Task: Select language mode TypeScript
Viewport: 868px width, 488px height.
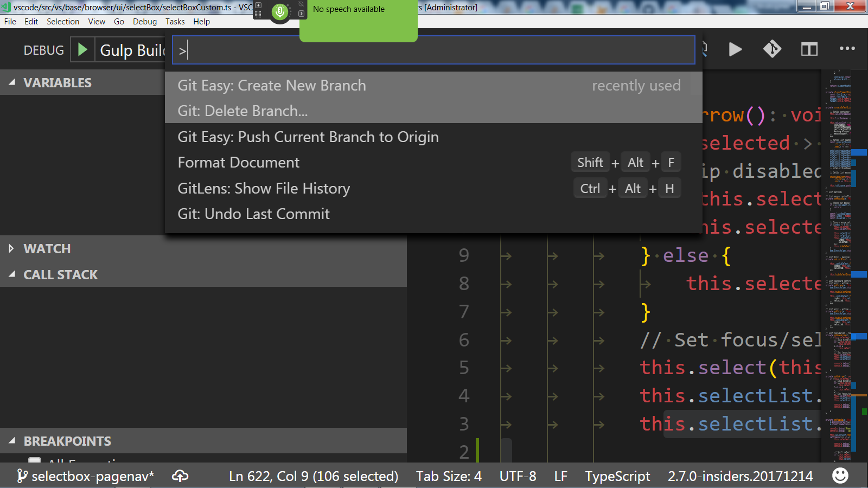Action: coord(617,476)
